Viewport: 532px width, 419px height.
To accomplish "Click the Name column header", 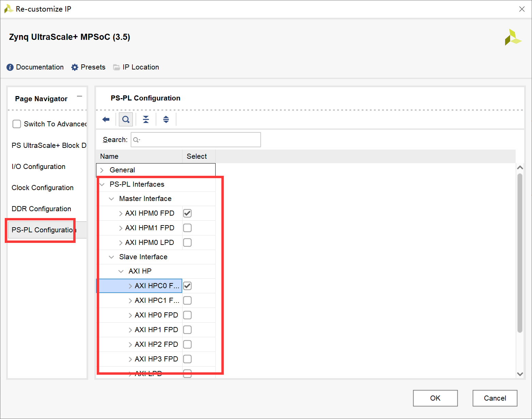I will 139,156.
